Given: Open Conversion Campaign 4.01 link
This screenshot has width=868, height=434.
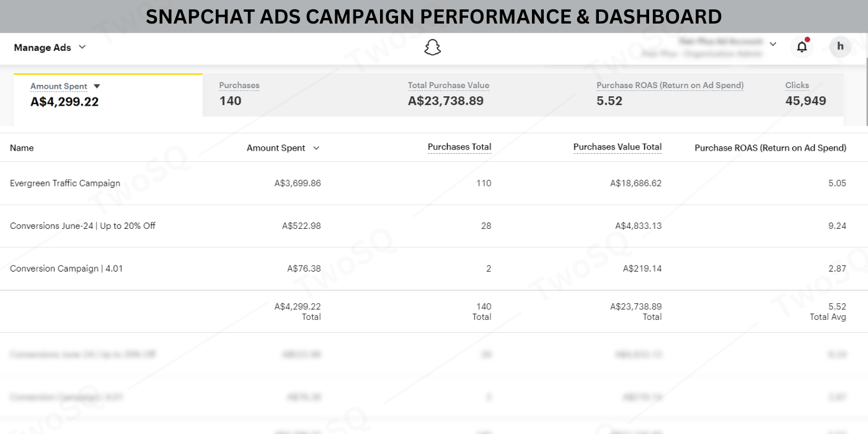Looking at the screenshot, I should [66, 268].
